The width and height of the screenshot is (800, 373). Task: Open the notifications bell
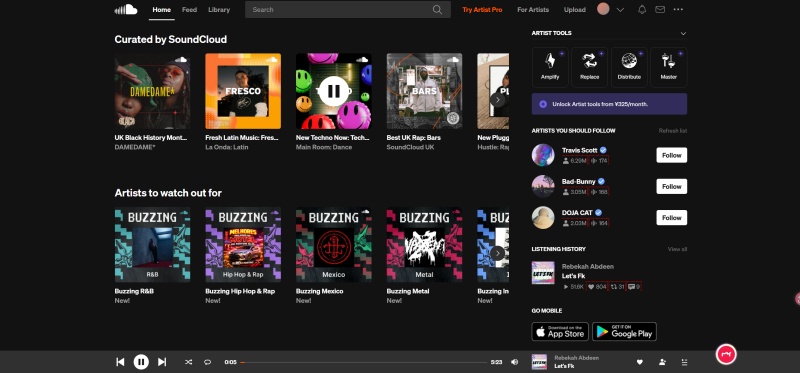click(642, 9)
